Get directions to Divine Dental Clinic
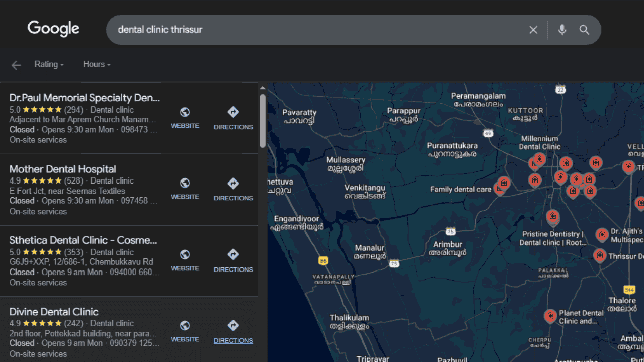 click(233, 332)
